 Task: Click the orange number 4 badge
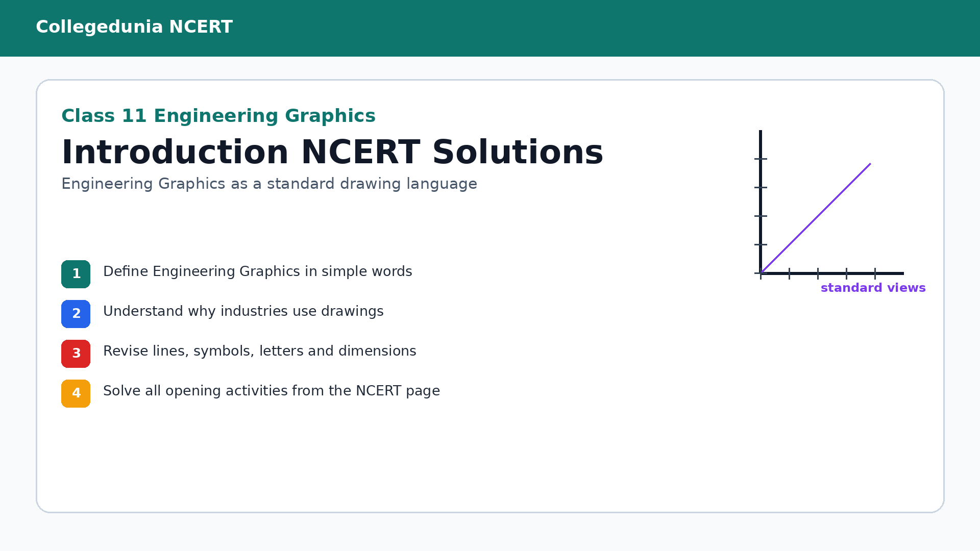click(76, 394)
